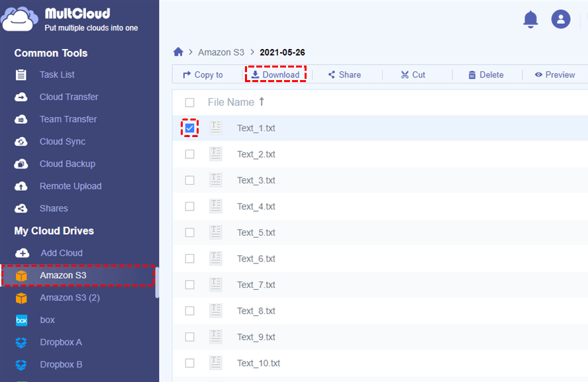588x382 pixels.
Task: Open Task List in sidebar
Action: pyautogui.click(x=57, y=75)
